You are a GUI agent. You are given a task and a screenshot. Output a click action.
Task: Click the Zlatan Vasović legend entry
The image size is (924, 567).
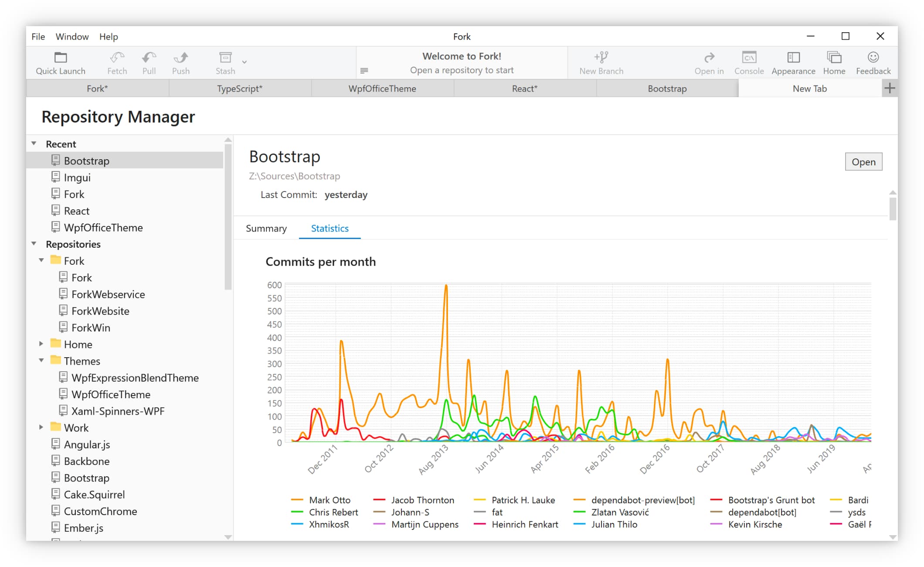pos(611,512)
